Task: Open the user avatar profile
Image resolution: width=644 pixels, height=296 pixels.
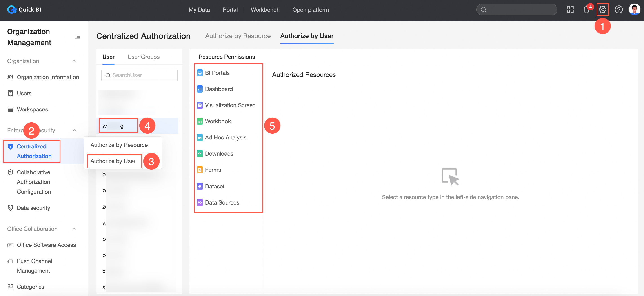Action: point(634,9)
